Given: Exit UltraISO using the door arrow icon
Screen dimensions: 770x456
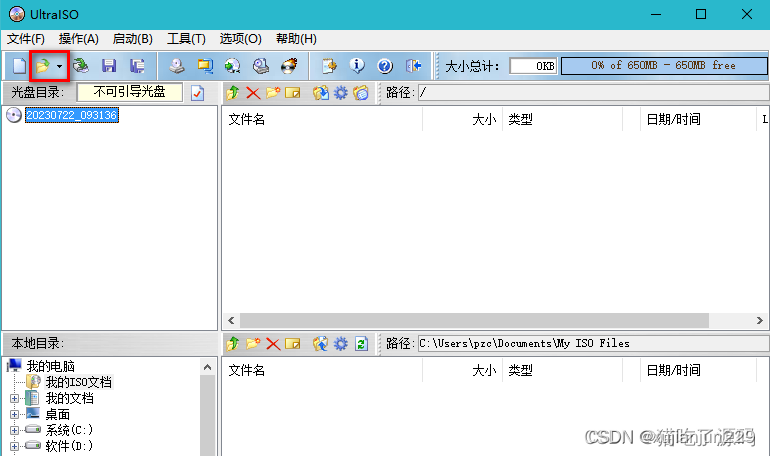Looking at the screenshot, I should click(x=413, y=66).
